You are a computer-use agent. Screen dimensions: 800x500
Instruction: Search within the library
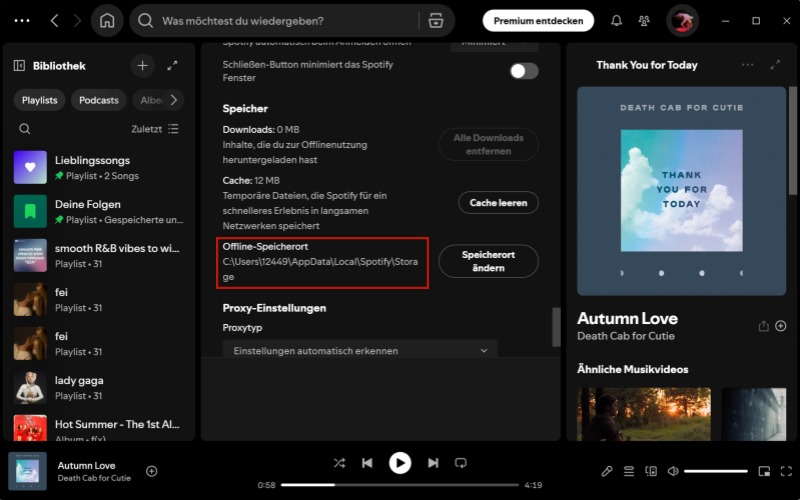click(24, 129)
